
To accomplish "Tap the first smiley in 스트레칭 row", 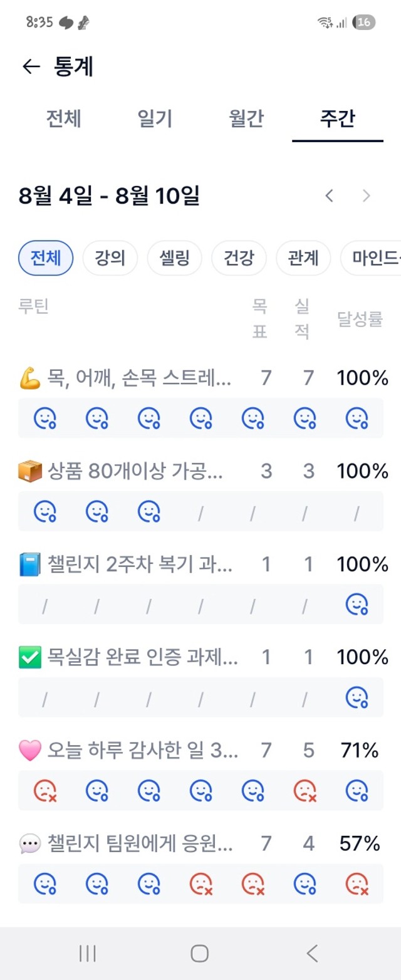I will click(x=44, y=418).
